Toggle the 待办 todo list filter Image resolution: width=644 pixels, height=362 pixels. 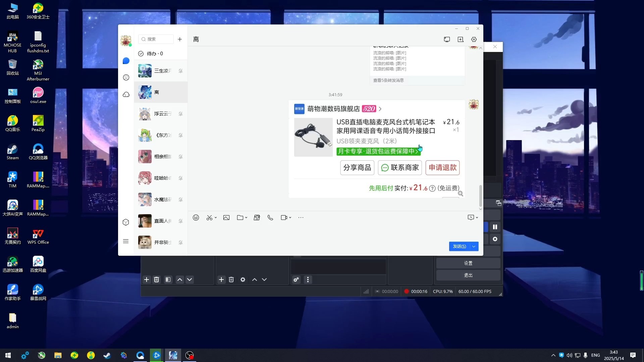coord(151,54)
